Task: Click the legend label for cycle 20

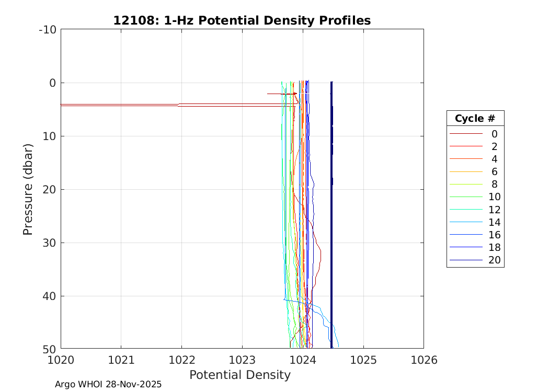Action: point(494,260)
